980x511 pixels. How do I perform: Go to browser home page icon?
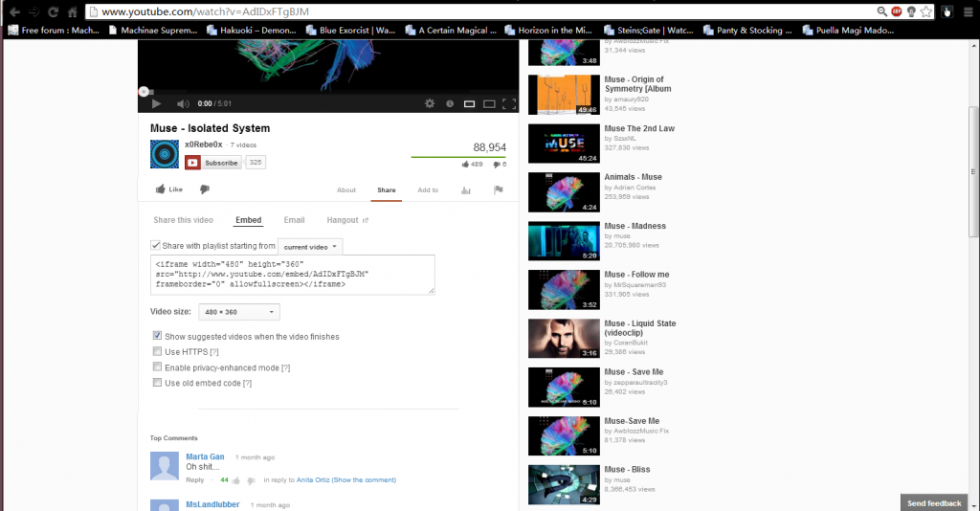pos(73,11)
